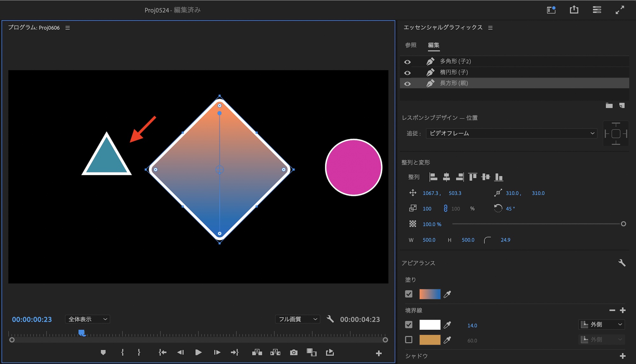Image resolution: width=636 pixels, height=364 pixels.
Task: Click the Add Marker icon
Action: (x=103, y=353)
